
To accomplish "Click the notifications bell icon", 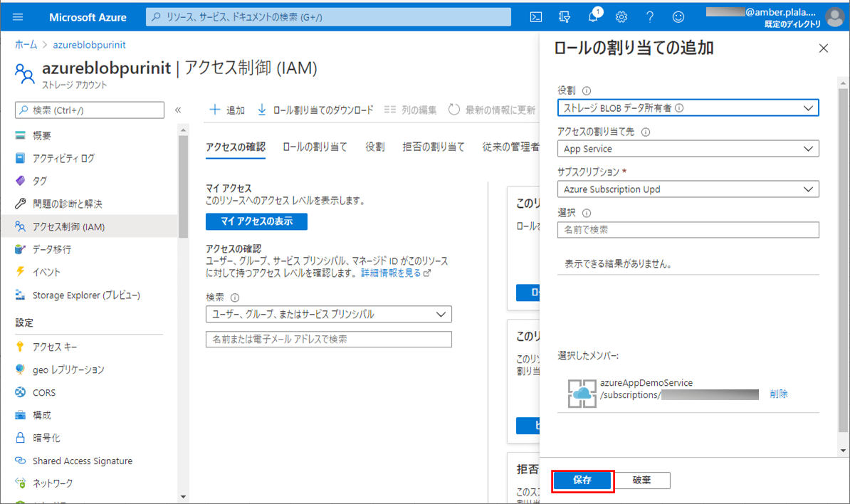I will (x=593, y=17).
